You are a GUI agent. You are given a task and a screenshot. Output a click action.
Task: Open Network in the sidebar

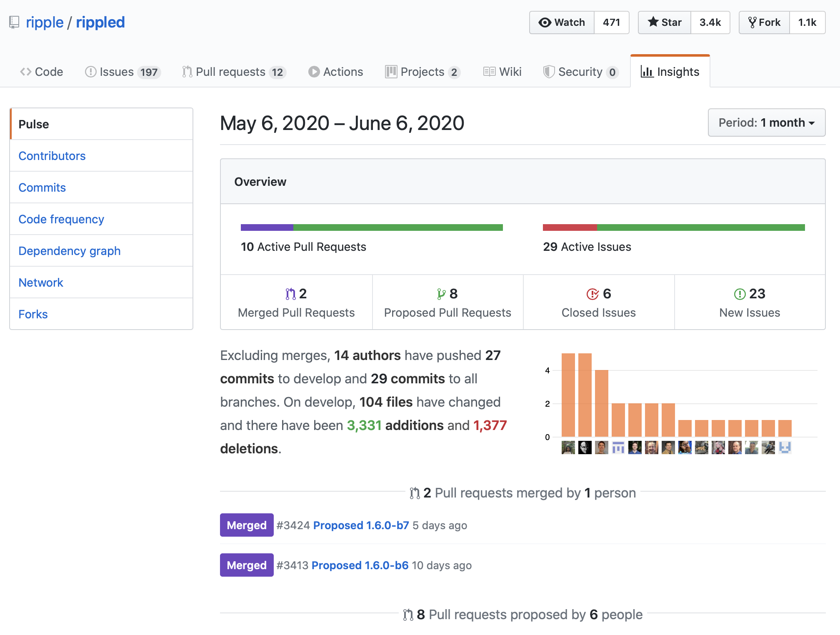click(101, 282)
